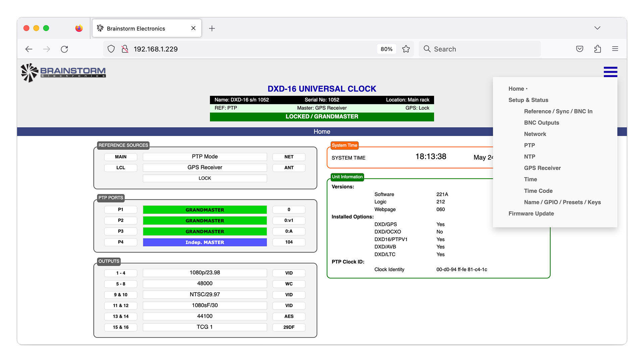Open the blue hamburger navigation menu
The width and height of the screenshot is (644, 362).
pos(610,72)
